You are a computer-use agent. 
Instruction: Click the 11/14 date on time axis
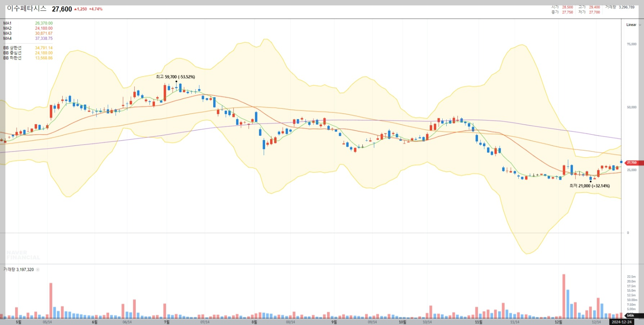(x=515, y=322)
